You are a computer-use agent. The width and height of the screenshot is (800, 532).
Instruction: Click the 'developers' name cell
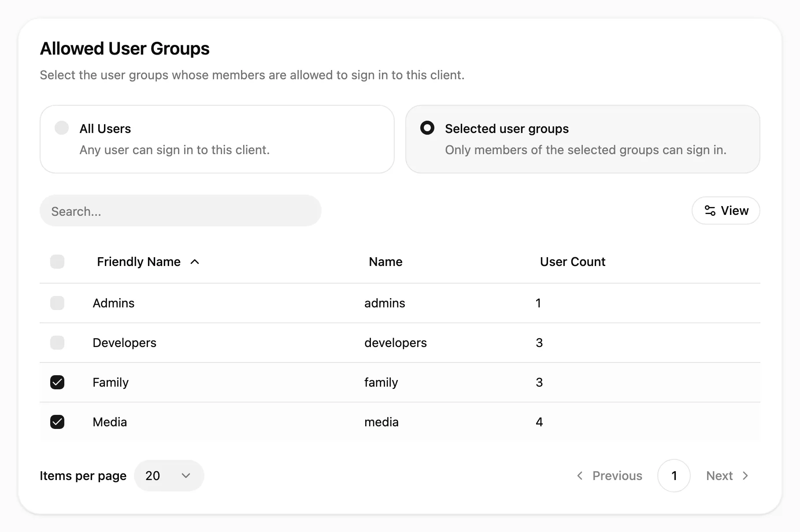[x=396, y=343]
